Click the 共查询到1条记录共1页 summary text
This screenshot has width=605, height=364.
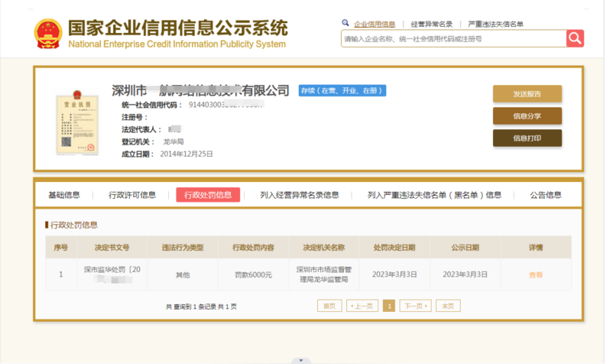point(201,306)
